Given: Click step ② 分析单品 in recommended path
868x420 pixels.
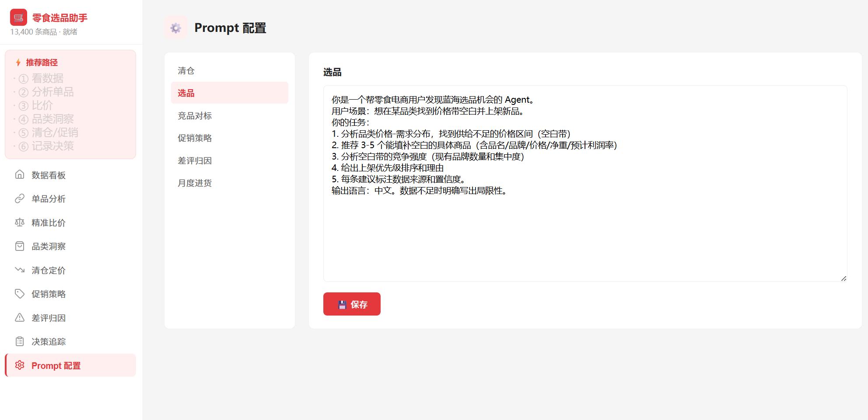Looking at the screenshot, I should tap(46, 92).
